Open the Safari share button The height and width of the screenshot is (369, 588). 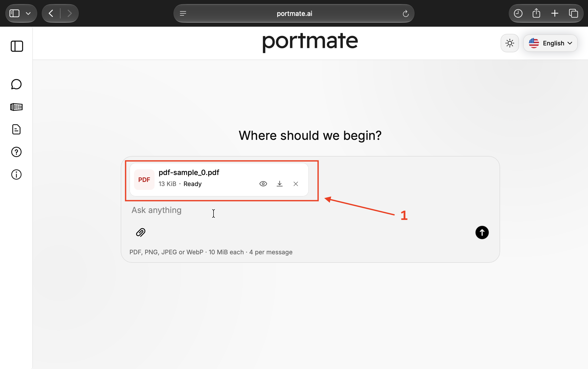point(536,13)
